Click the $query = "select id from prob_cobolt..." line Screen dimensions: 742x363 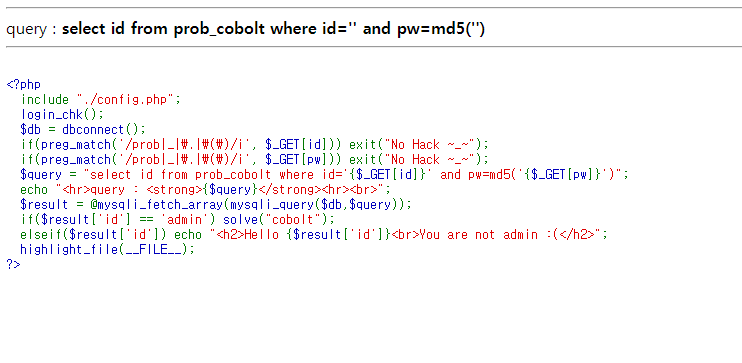click(325, 175)
